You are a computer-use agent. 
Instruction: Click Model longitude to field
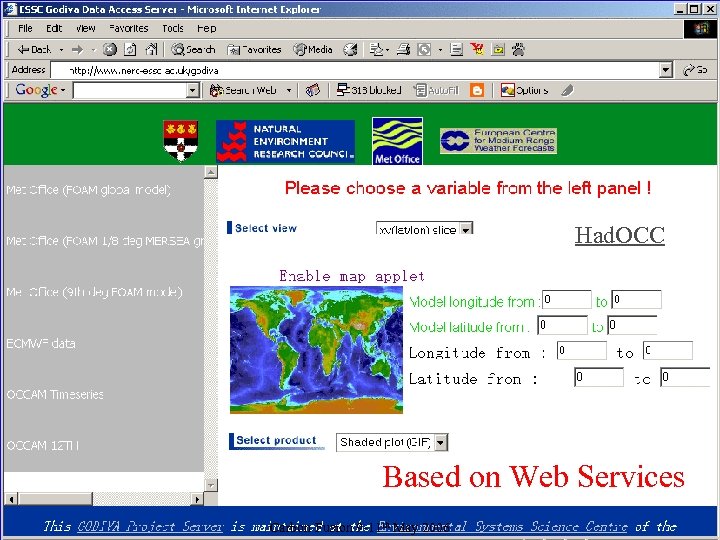point(636,299)
